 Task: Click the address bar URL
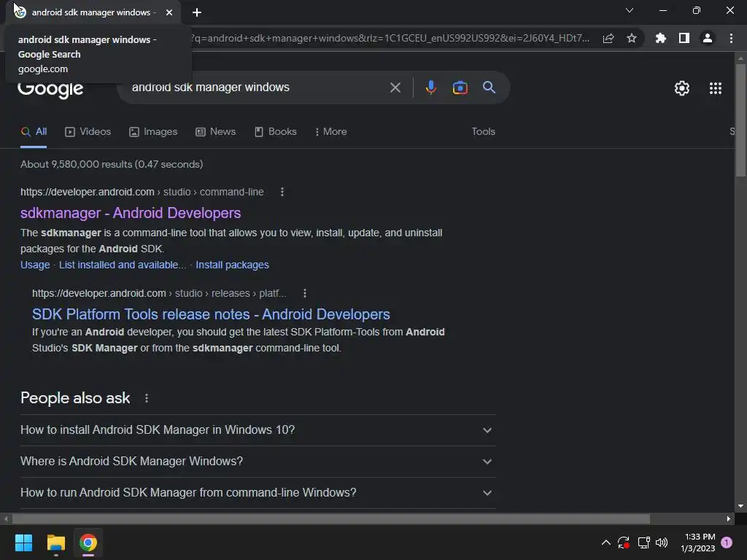[390, 38]
